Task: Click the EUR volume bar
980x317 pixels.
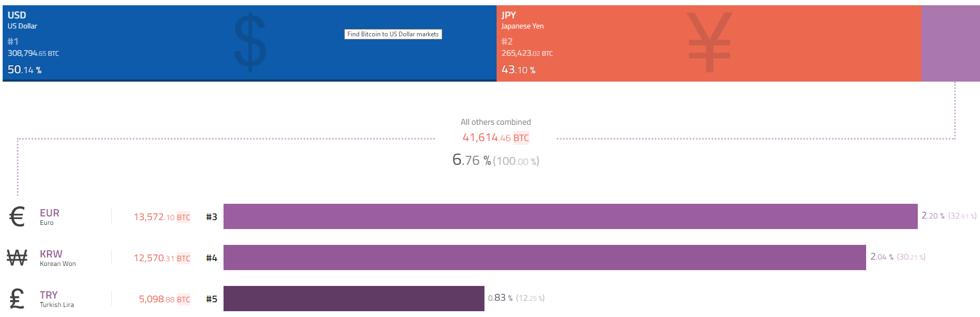Action: (570, 216)
